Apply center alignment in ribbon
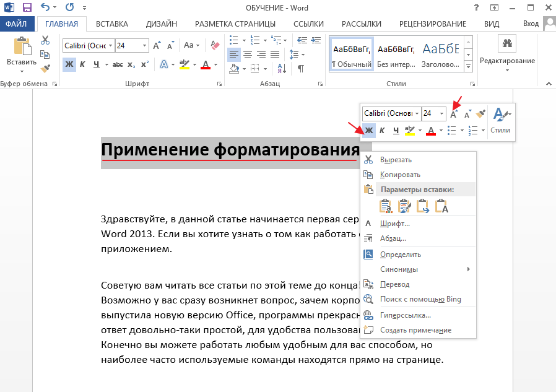The image size is (556, 392). click(248, 54)
